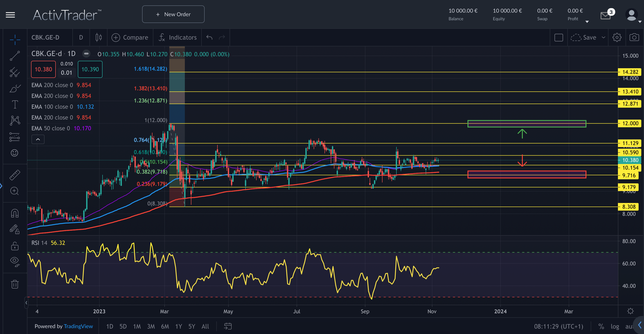Image resolution: width=644 pixels, height=334 pixels.
Task: Select the trend line drawing tool
Action: pos(15,56)
